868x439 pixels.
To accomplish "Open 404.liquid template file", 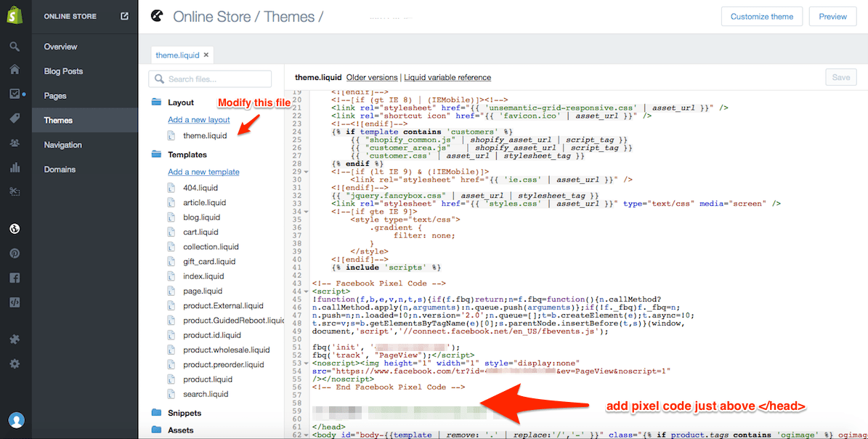I will pos(200,188).
